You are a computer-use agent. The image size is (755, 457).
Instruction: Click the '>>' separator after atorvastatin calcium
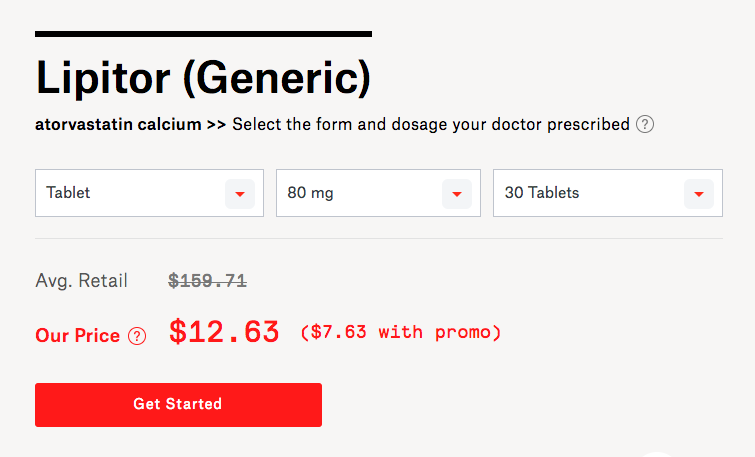click(x=216, y=125)
